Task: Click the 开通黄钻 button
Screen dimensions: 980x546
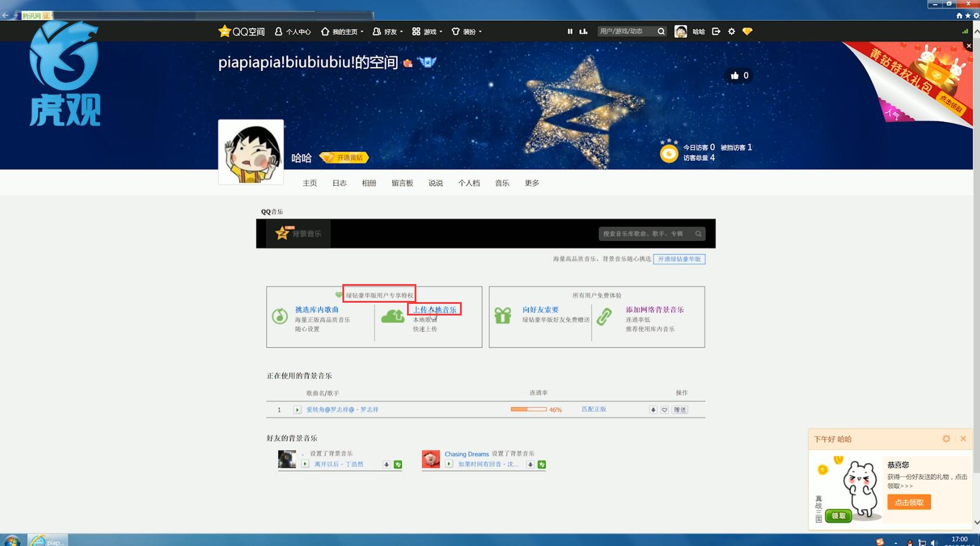Action: (x=344, y=158)
